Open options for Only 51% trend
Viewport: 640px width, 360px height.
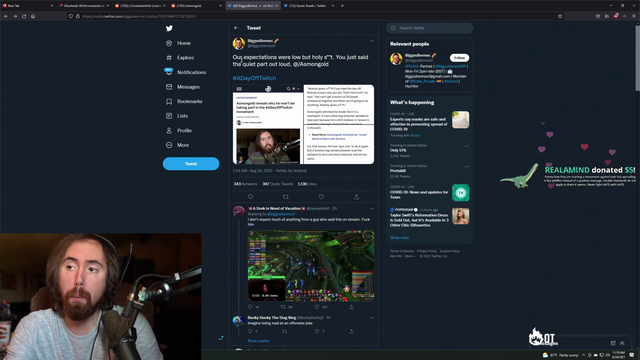coord(467,146)
